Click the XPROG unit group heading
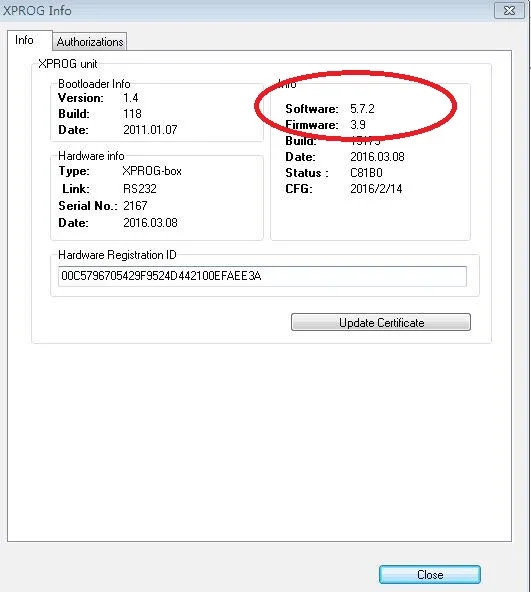The height and width of the screenshot is (592, 531). (x=68, y=64)
